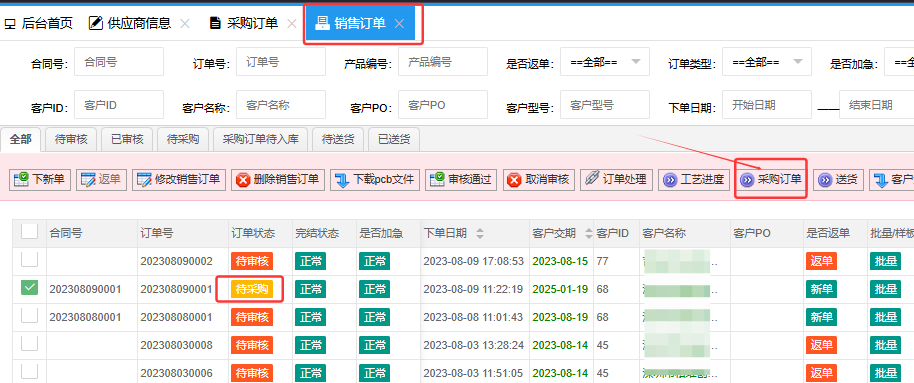Select the 待送货 status tab
The width and height of the screenshot is (914, 383).
pos(338,139)
